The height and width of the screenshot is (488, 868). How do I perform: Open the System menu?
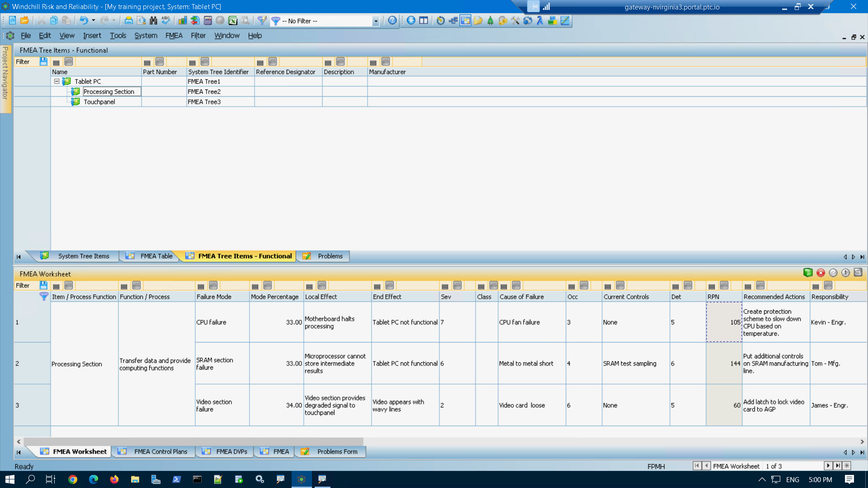tap(146, 35)
